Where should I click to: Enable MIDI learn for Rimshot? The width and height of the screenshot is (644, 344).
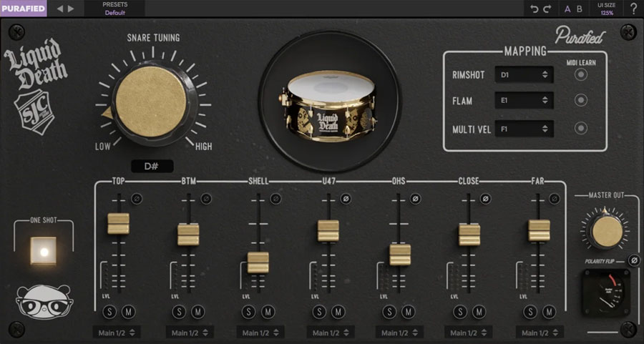581,75
